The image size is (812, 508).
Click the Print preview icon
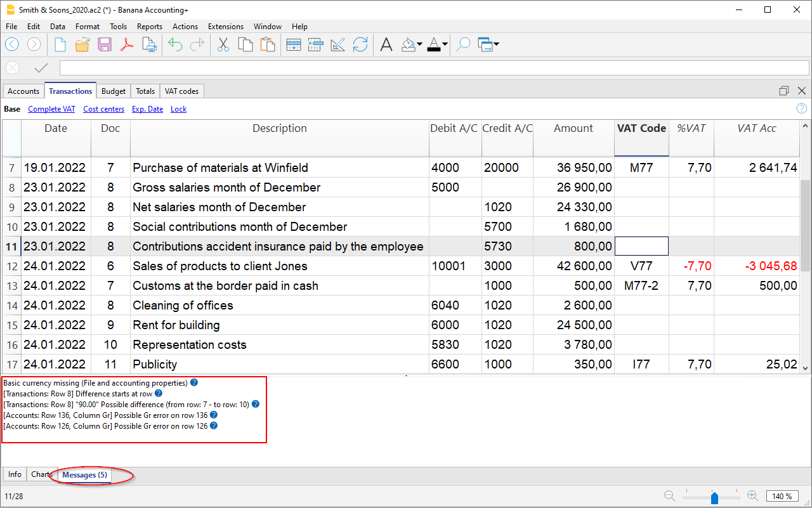pyautogui.click(x=148, y=44)
